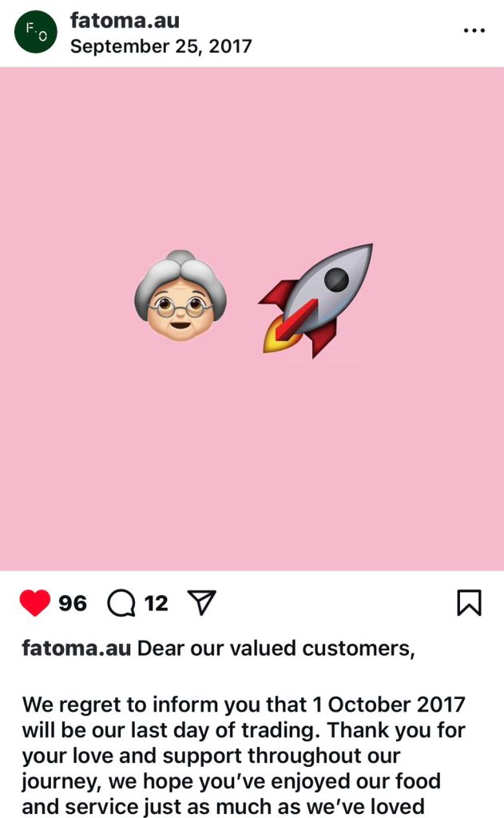
Task: Open the fatoma.au profile avatar
Action: [35, 32]
